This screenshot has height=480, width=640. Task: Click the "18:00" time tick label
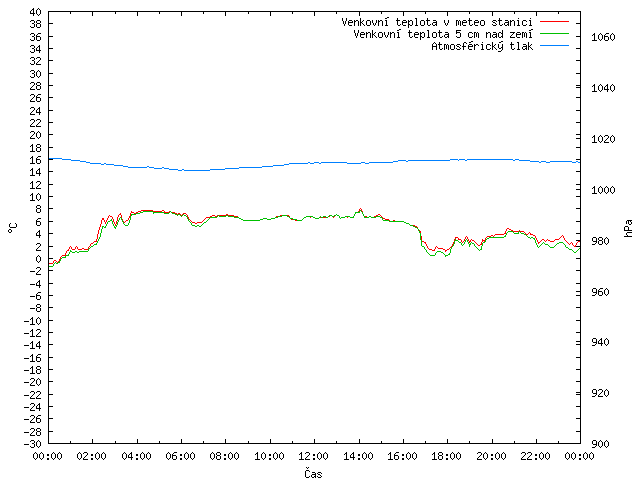pos(447,456)
